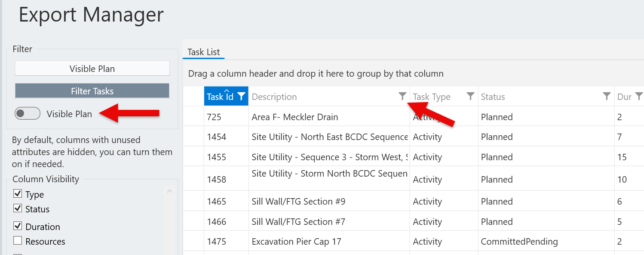644x255 pixels.
Task: Enable the Resources column checkbox
Action: [x=18, y=241]
